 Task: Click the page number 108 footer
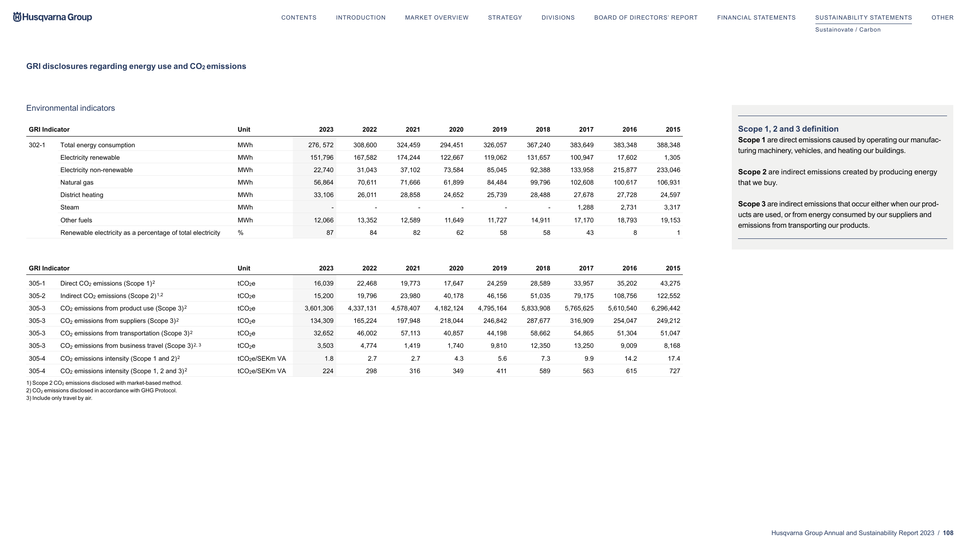[948, 533]
